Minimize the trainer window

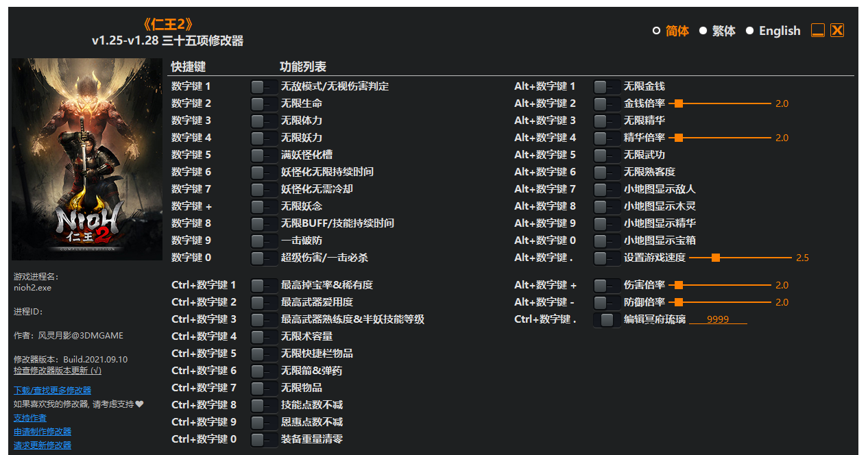(x=818, y=30)
